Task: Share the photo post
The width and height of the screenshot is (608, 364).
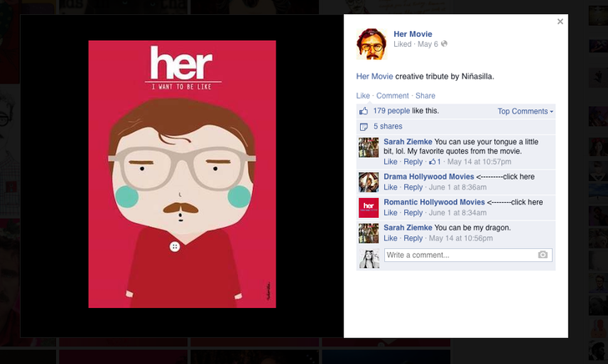Action: (425, 96)
